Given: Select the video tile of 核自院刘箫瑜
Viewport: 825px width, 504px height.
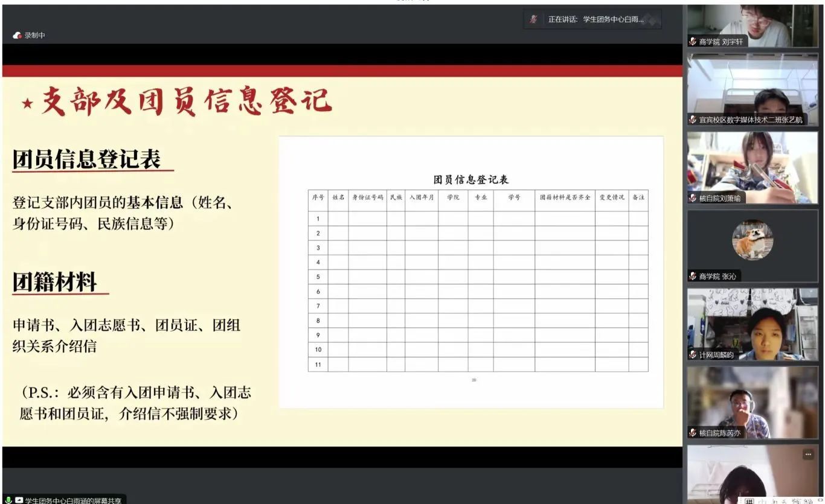Looking at the screenshot, I should (753, 167).
